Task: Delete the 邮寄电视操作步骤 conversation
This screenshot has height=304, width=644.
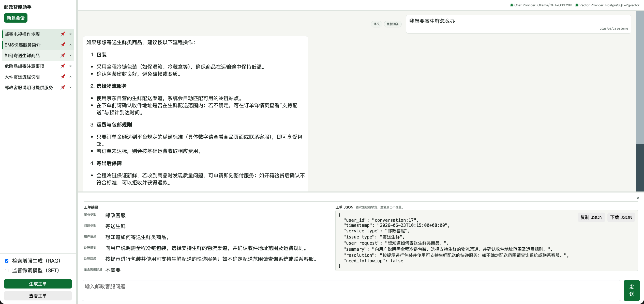Action: (x=70, y=34)
